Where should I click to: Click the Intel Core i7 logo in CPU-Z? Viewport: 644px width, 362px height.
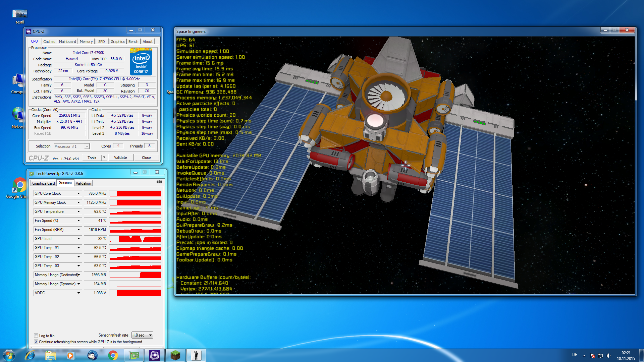pyautogui.click(x=141, y=62)
